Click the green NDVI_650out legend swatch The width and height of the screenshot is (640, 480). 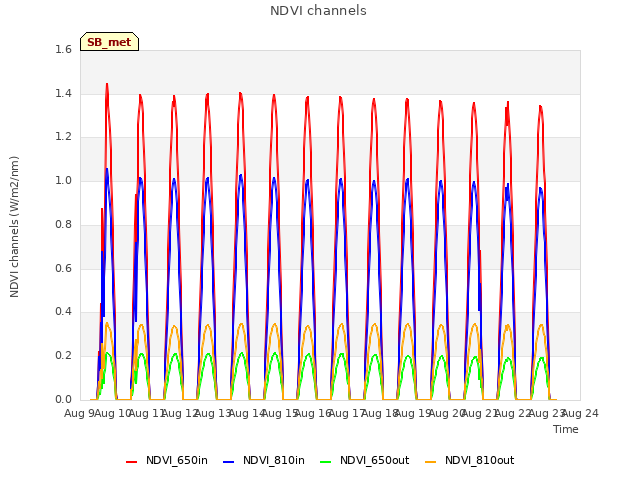326,462
